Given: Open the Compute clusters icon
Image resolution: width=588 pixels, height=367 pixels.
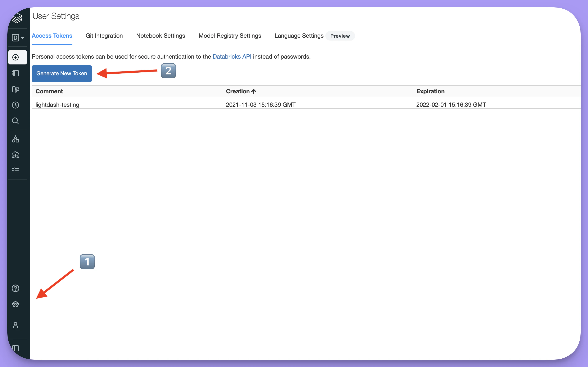Looking at the screenshot, I should (x=16, y=155).
